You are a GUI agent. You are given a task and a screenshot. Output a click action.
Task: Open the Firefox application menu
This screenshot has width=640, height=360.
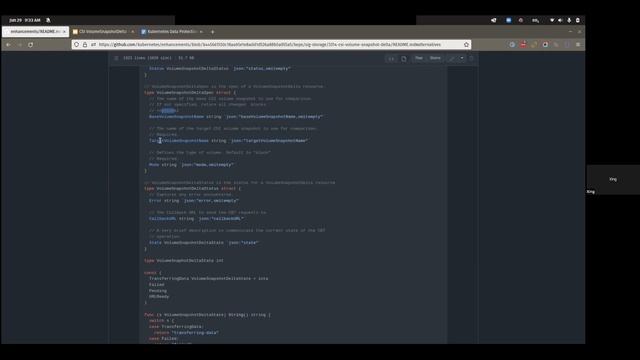[578, 44]
